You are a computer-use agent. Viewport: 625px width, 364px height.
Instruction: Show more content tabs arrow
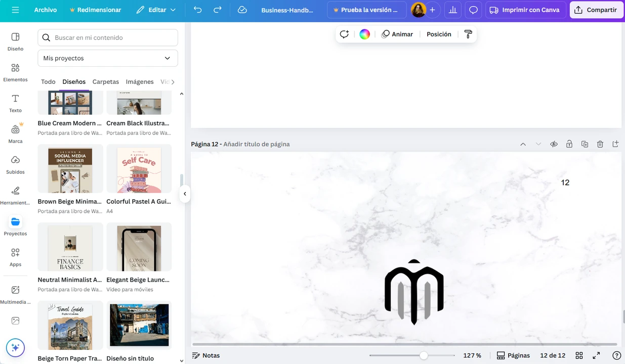coord(173,82)
